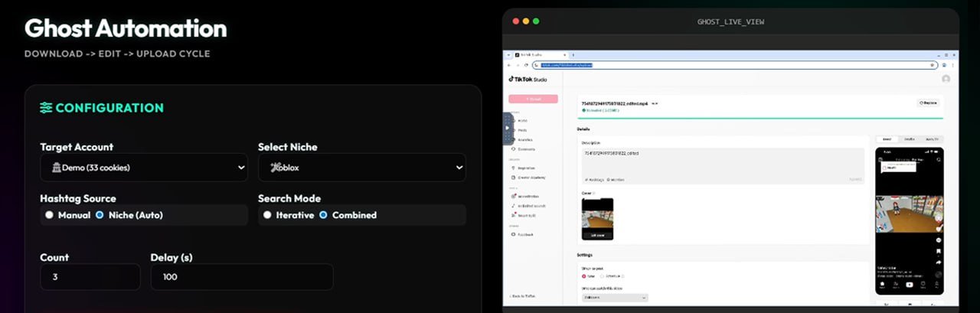Click the pink Upload button in sidebar
This screenshot has height=313, width=980.
(x=533, y=99)
